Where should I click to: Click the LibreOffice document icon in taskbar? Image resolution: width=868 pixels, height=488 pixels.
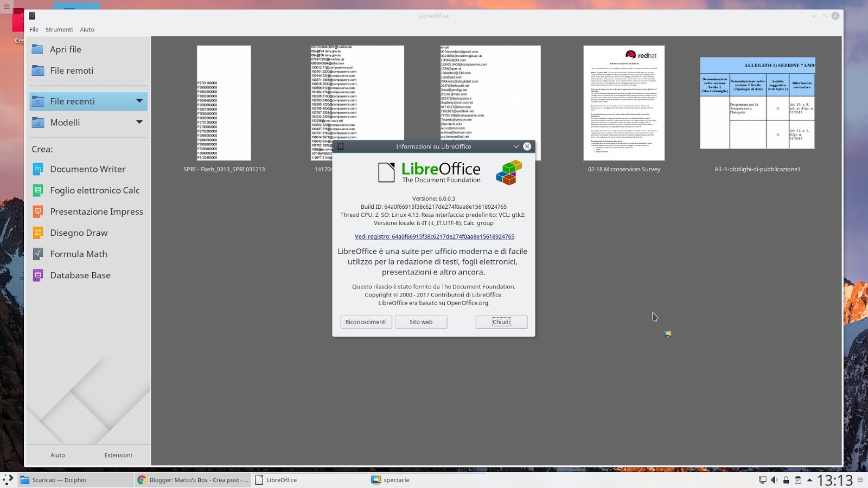click(259, 480)
